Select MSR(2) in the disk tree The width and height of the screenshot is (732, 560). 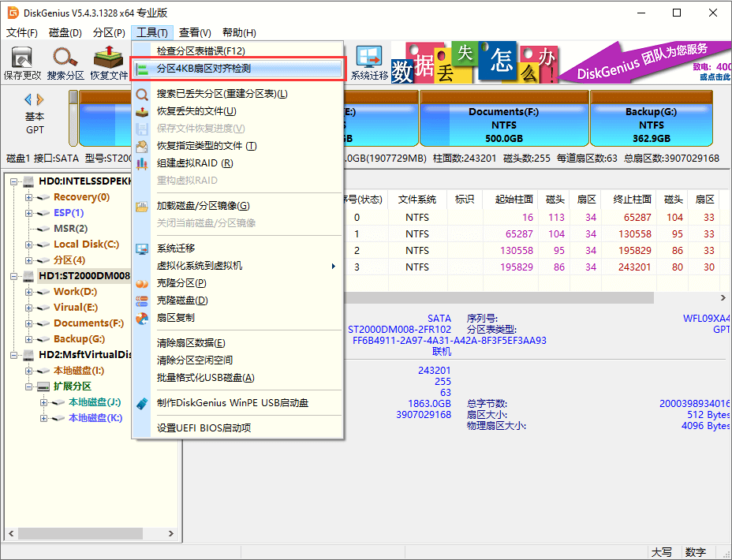(x=70, y=229)
